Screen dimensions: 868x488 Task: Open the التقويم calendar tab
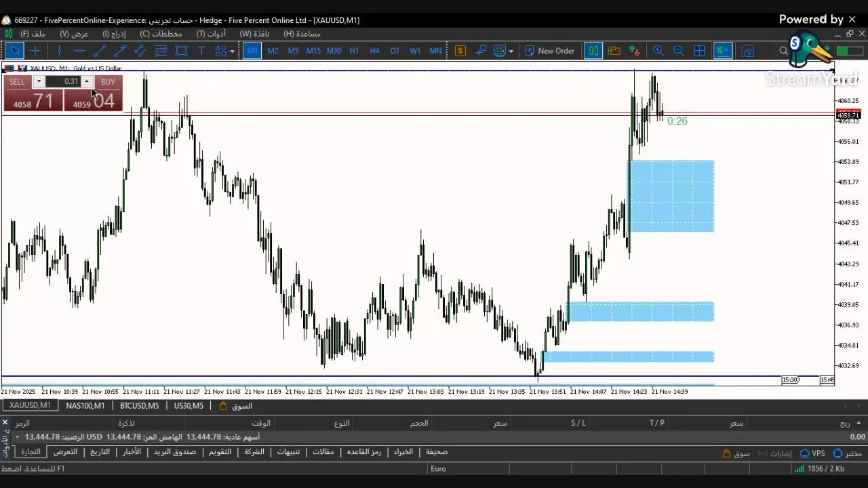(220, 452)
